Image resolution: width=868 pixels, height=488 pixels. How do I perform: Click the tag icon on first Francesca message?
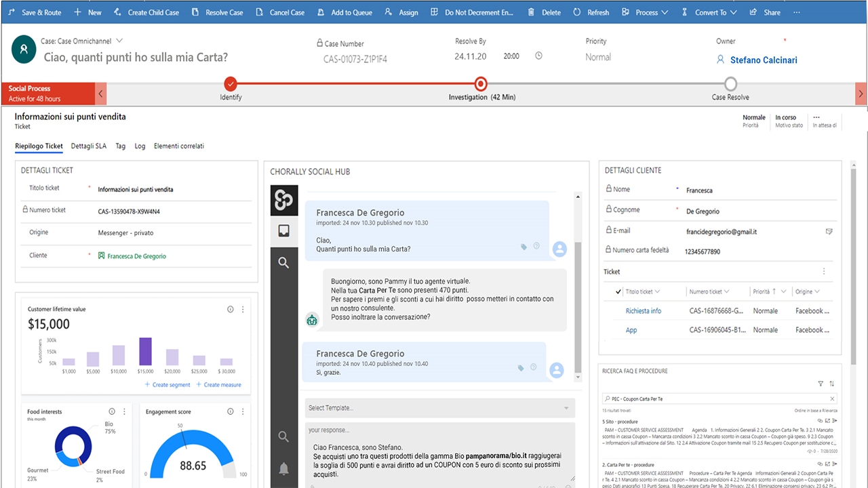[x=524, y=247]
